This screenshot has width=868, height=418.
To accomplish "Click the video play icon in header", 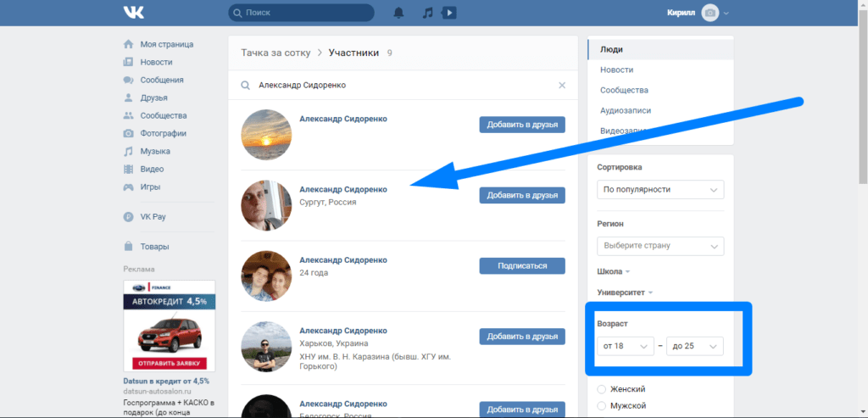I will coord(449,13).
